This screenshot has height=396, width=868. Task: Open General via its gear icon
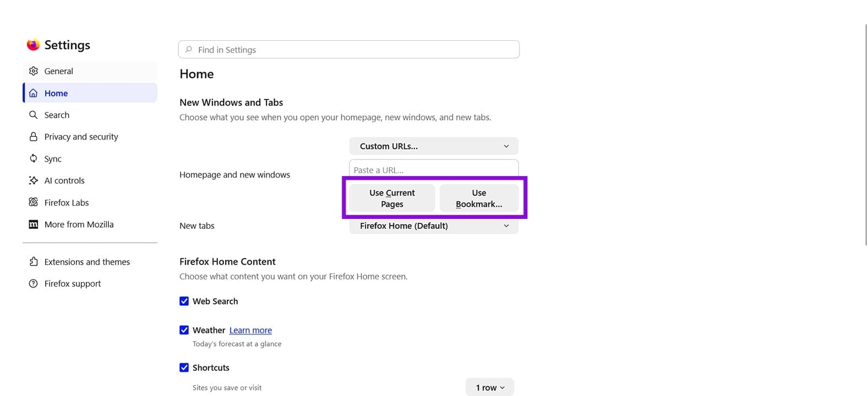click(34, 71)
